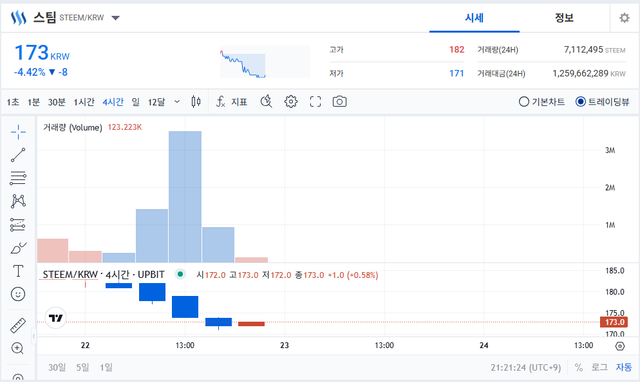The width and height of the screenshot is (640, 382).
Task: Toggle percent scale mode
Action: point(578,367)
